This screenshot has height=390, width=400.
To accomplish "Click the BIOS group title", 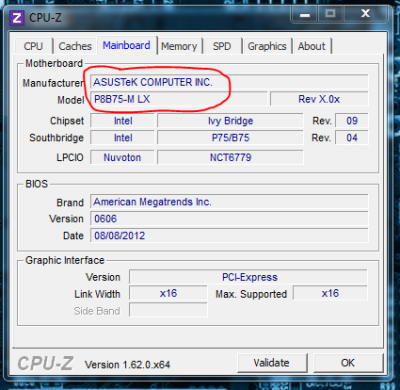I will click(37, 184).
